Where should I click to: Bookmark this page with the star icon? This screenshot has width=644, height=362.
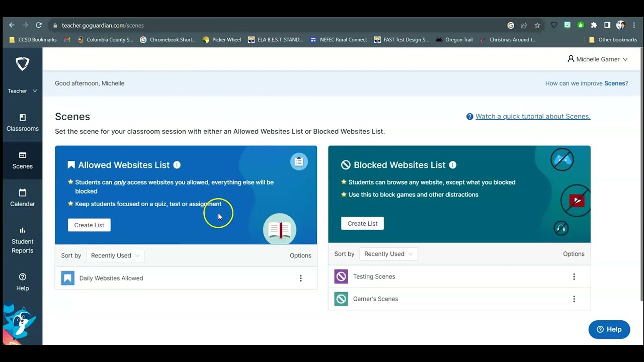537,25
